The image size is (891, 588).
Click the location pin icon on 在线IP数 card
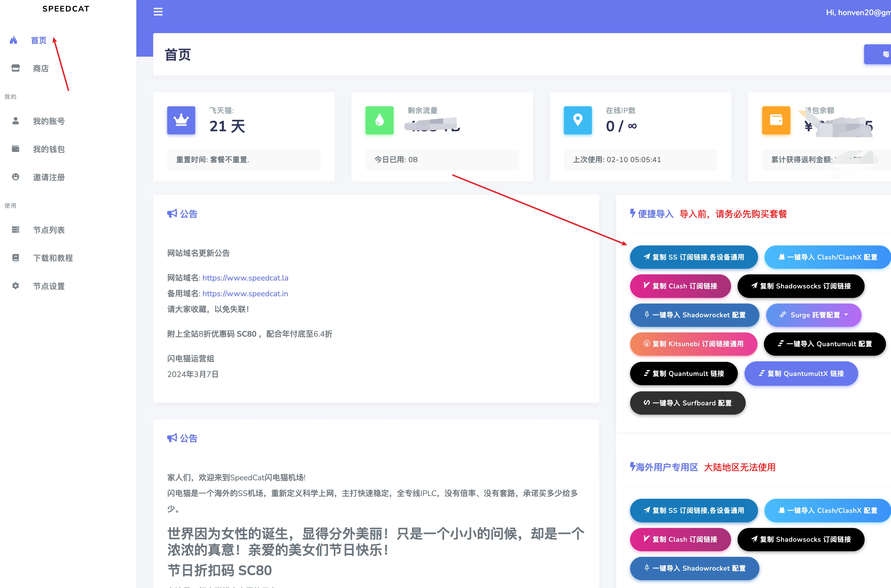pos(578,120)
